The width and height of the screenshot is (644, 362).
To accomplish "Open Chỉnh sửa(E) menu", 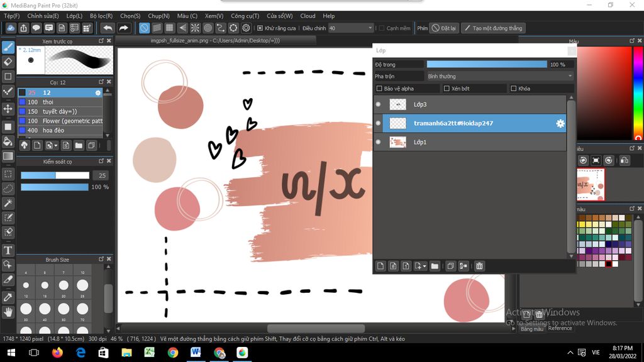I will coord(43,16).
